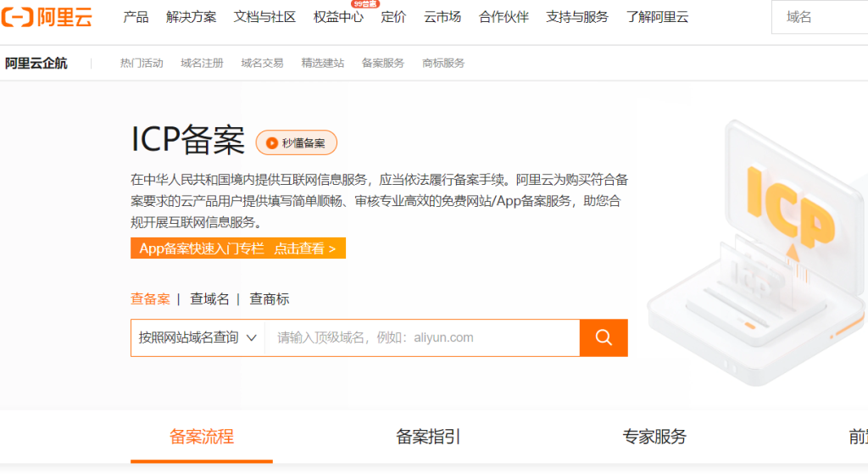Go to 备案服务
The height and width of the screenshot is (474, 868).
[383, 63]
